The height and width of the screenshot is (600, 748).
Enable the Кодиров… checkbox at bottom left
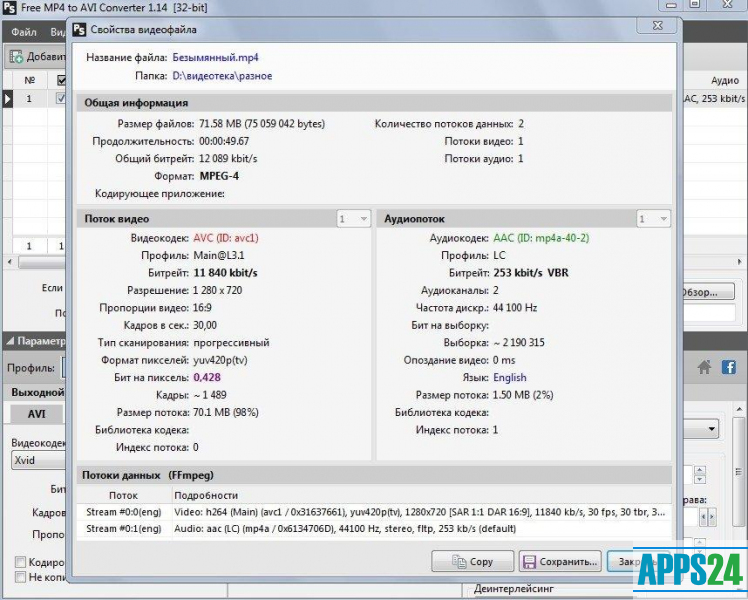(x=21, y=562)
